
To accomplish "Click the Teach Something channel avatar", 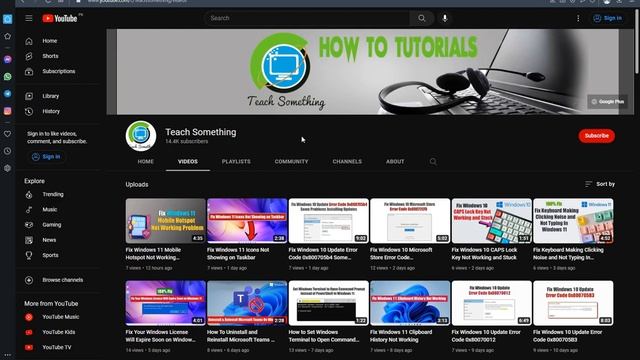I will pyautogui.click(x=141, y=136).
